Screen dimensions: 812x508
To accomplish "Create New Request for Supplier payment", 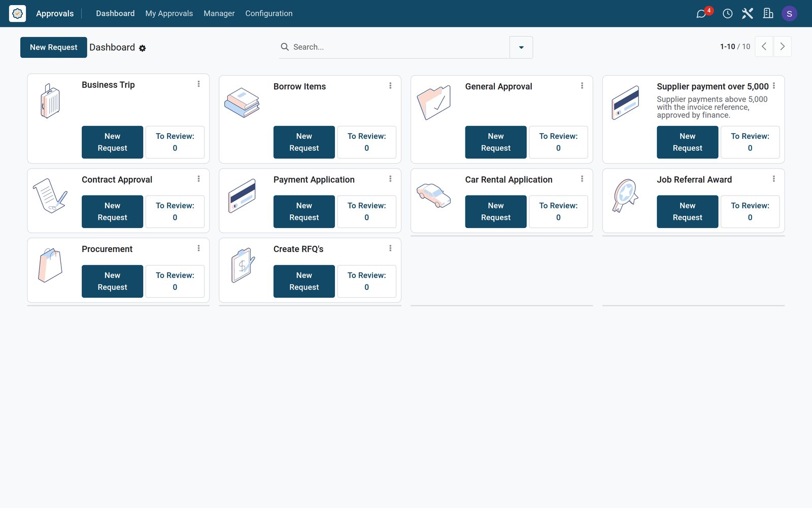I will pyautogui.click(x=688, y=142).
